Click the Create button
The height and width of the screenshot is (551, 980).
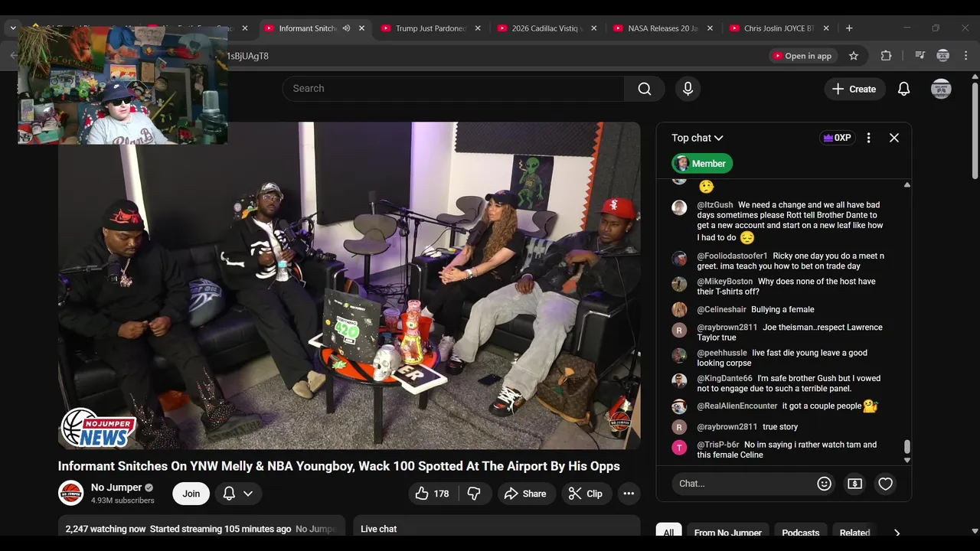(854, 89)
